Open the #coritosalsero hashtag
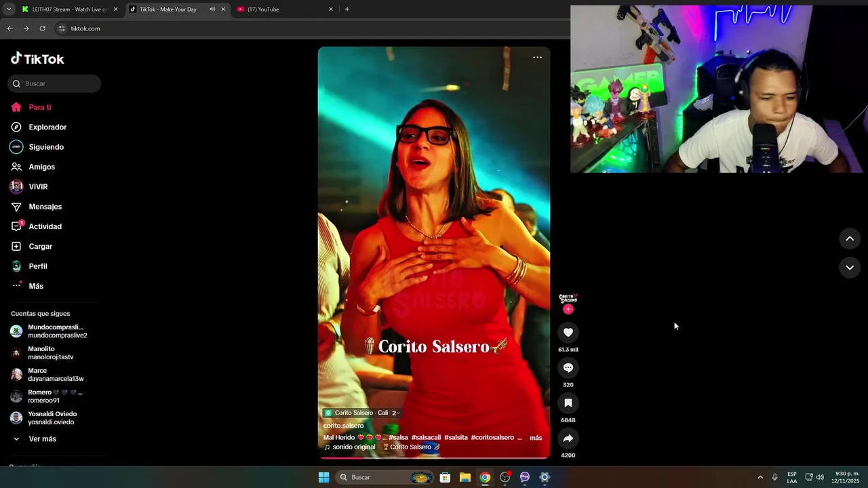868x488 pixels. coord(492,438)
